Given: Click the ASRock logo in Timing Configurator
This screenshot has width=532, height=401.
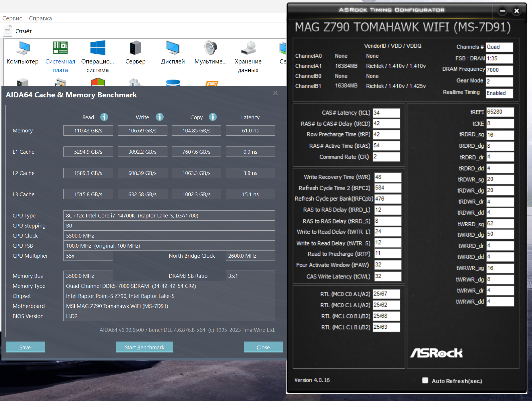Looking at the screenshot, I should coord(436,353).
